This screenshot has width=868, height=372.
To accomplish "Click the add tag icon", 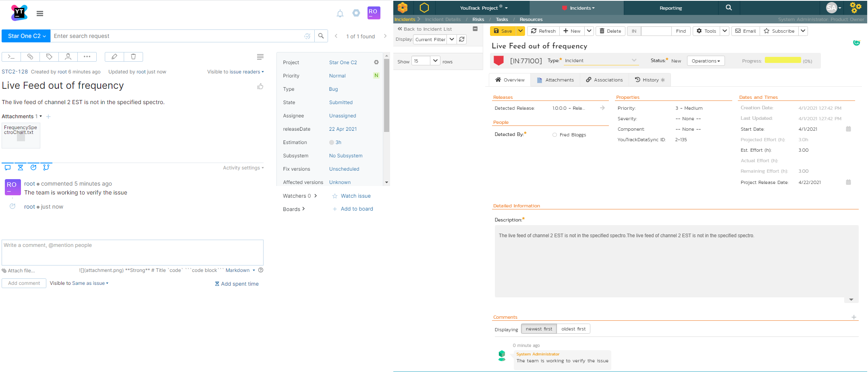I will 49,57.
